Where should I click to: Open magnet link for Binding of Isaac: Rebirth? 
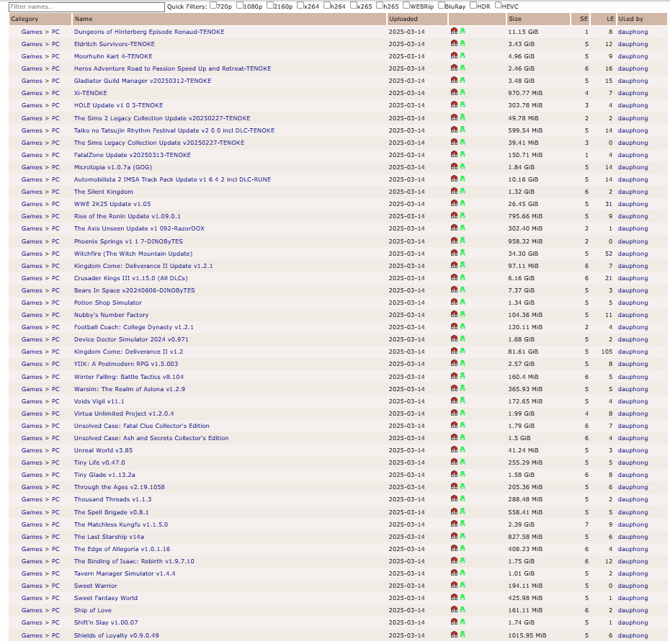tap(454, 560)
